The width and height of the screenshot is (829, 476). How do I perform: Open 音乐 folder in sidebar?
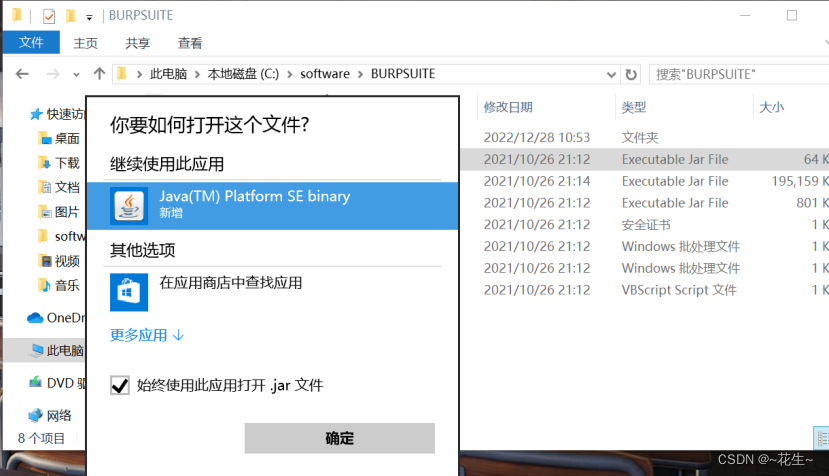point(59,286)
